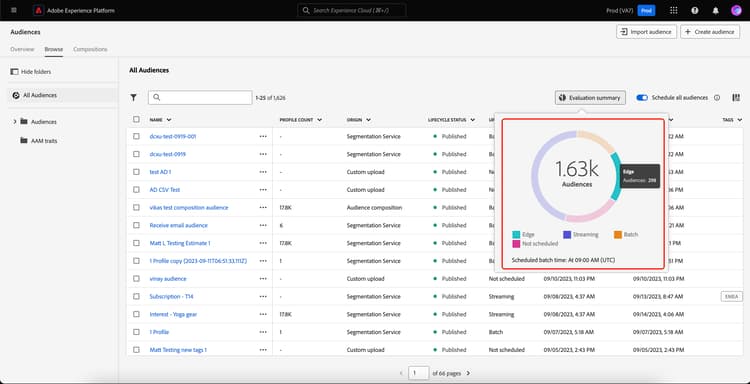Click the filter funnel icon
The width and height of the screenshot is (750, 384).
(x=133, y=98)
